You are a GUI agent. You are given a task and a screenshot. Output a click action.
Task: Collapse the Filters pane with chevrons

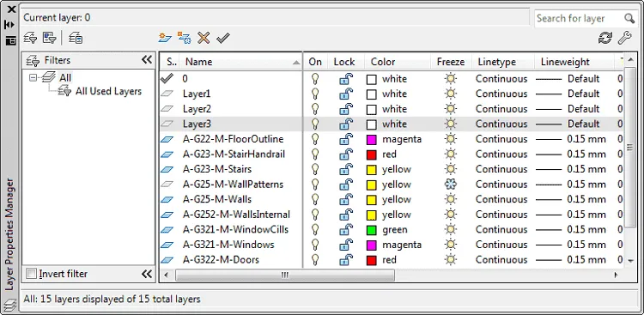147,60
